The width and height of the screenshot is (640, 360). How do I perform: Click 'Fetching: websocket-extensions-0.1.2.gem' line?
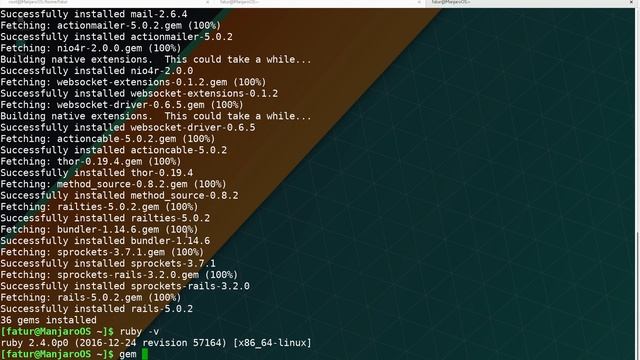tap(133, 82)
